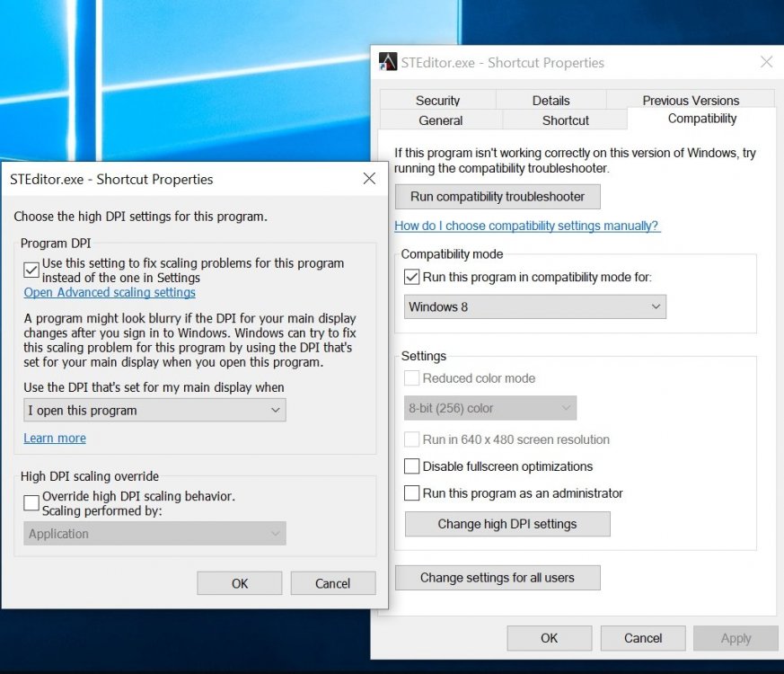Click "Run compatibility troubleshooter"
784x674 pixels.
pos(498,196)
